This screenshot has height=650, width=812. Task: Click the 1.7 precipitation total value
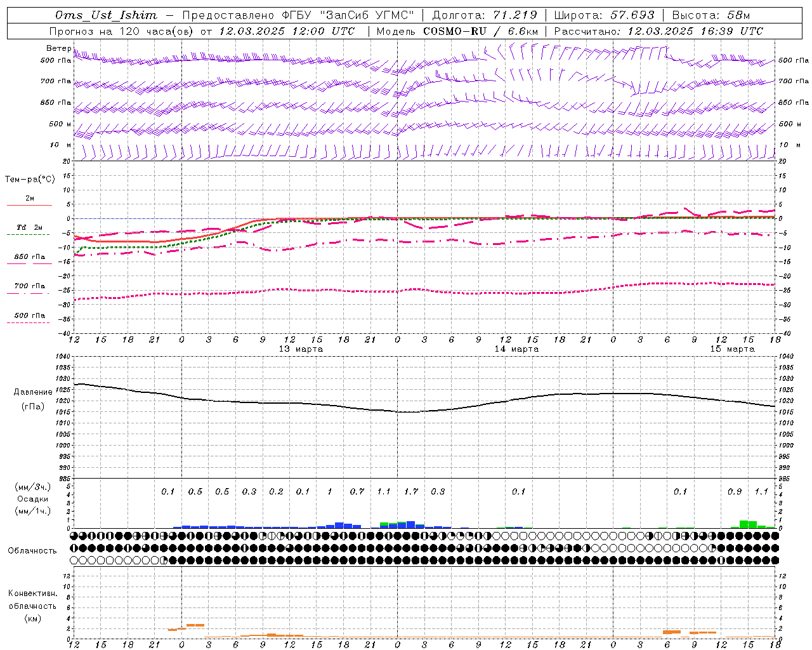tap(411, 492)
